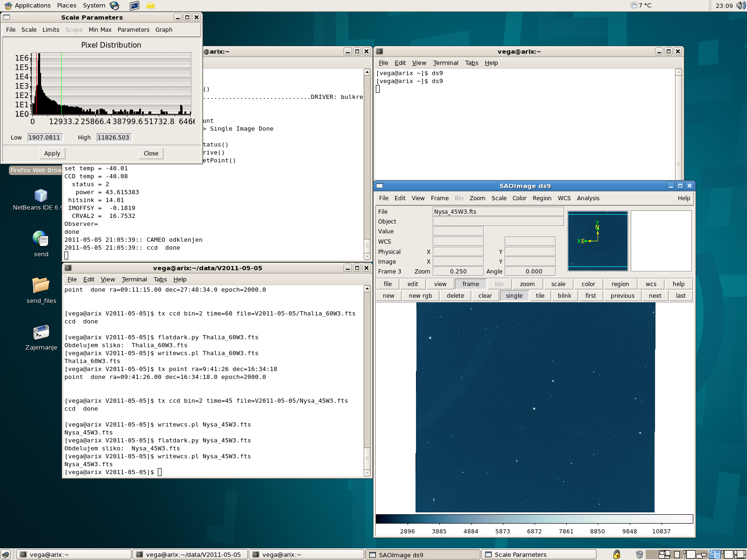Click the lock screen padlock icon
This screenshot has height=560, width=747.
[x=617, y=554]
